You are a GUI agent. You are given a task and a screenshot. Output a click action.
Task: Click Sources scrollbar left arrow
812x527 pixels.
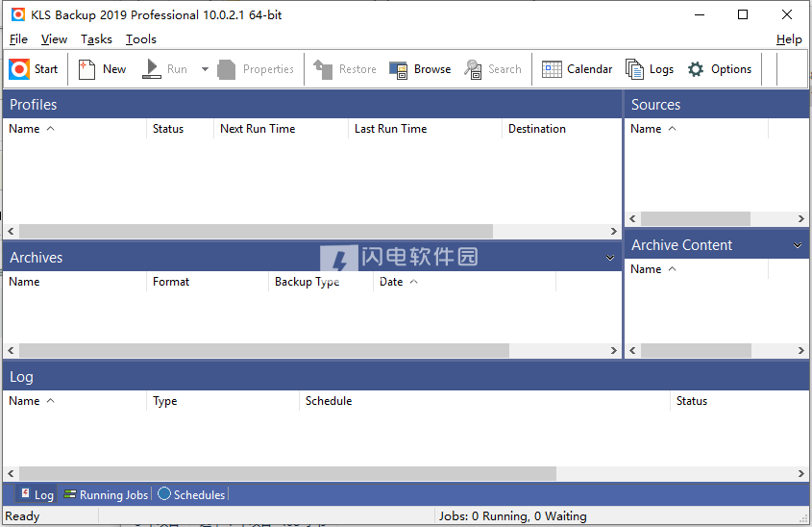[x=632, y=218]
